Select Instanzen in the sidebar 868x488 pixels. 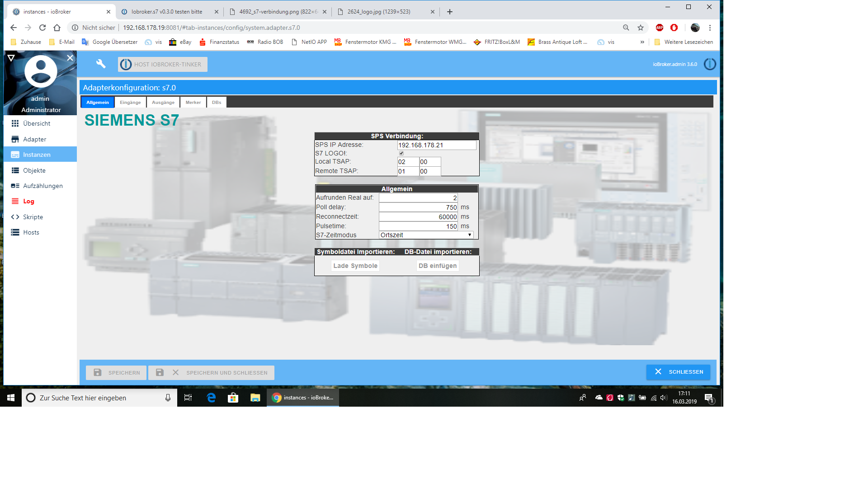click(x=40, y=155)
